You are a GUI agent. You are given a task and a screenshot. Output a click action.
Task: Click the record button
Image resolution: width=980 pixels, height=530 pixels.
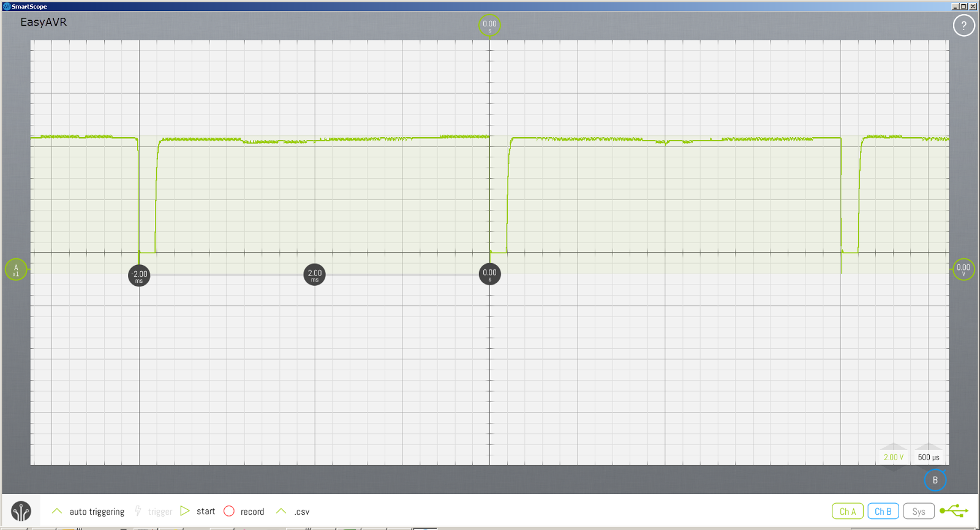(x=244, y=511)
